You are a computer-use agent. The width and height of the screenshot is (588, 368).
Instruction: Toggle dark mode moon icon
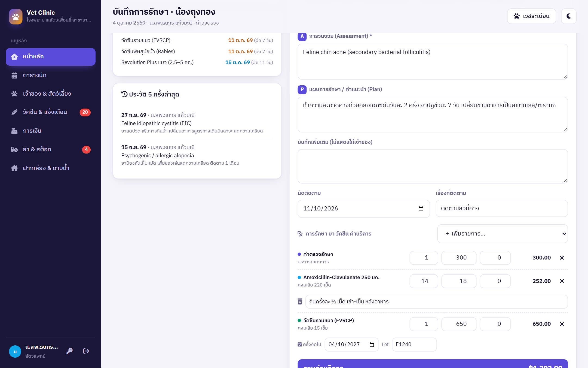click(569, 16)
